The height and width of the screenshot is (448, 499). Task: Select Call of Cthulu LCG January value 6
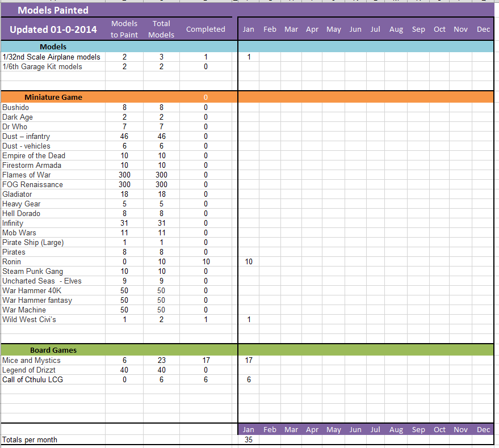(249, 379)
